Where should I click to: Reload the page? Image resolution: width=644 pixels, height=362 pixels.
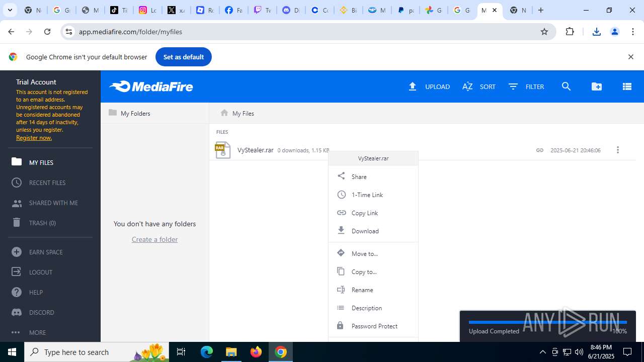point(47,32)
